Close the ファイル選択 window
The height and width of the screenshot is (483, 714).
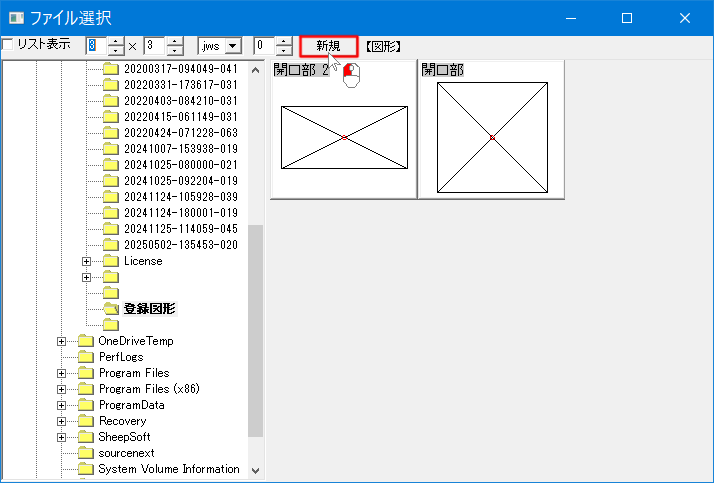[684, 18]
